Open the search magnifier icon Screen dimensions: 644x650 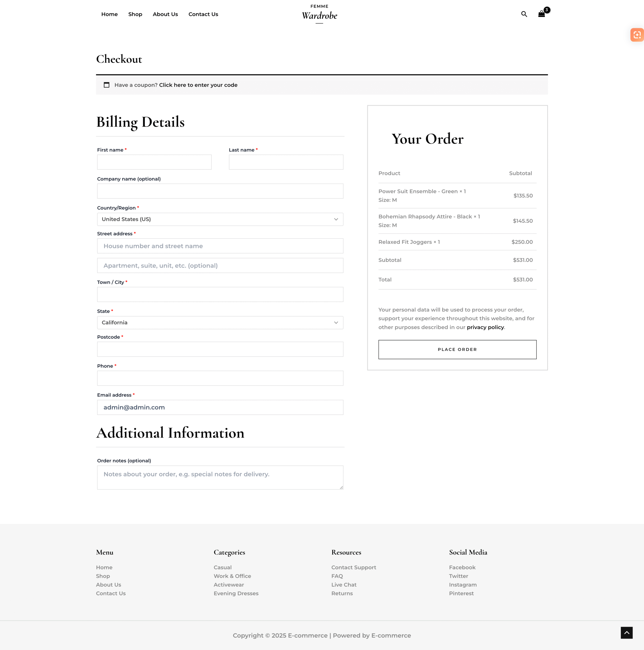pos(524,14)
